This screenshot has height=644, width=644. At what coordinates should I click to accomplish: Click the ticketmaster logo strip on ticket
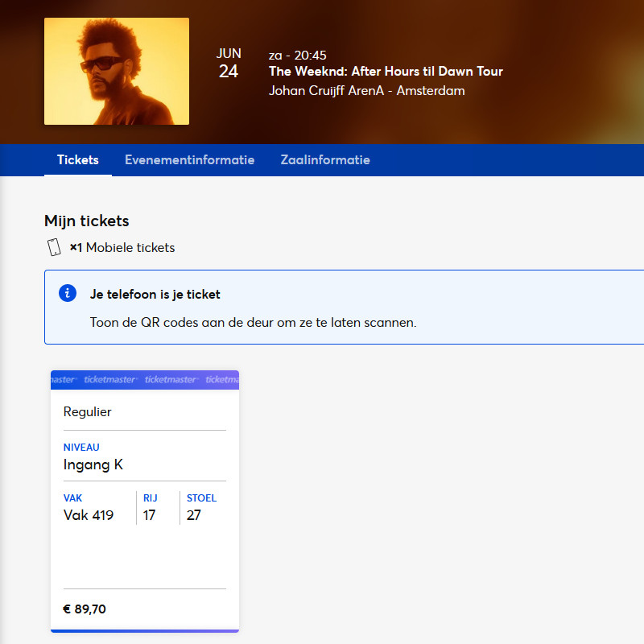[x=145, y=380]
